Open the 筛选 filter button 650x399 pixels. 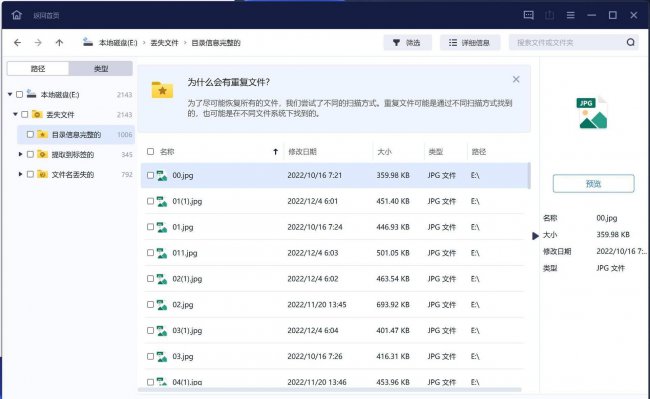point(407,42)
